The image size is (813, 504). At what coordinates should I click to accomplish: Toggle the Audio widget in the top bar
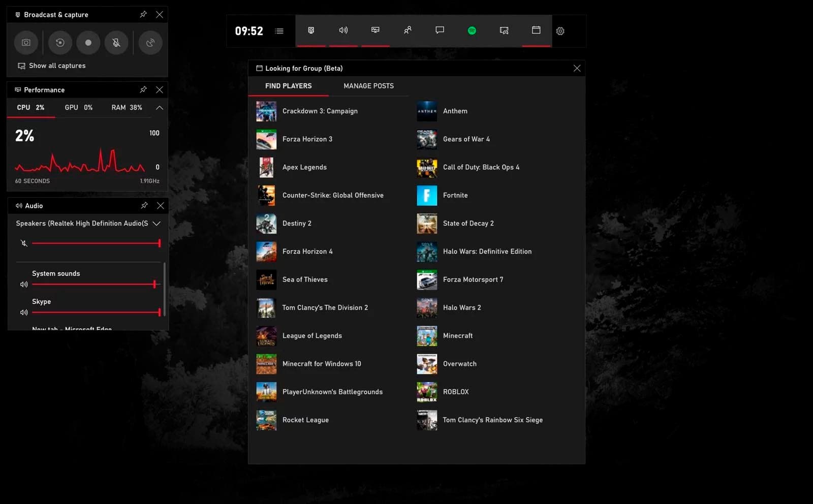[x=343, y=30]
